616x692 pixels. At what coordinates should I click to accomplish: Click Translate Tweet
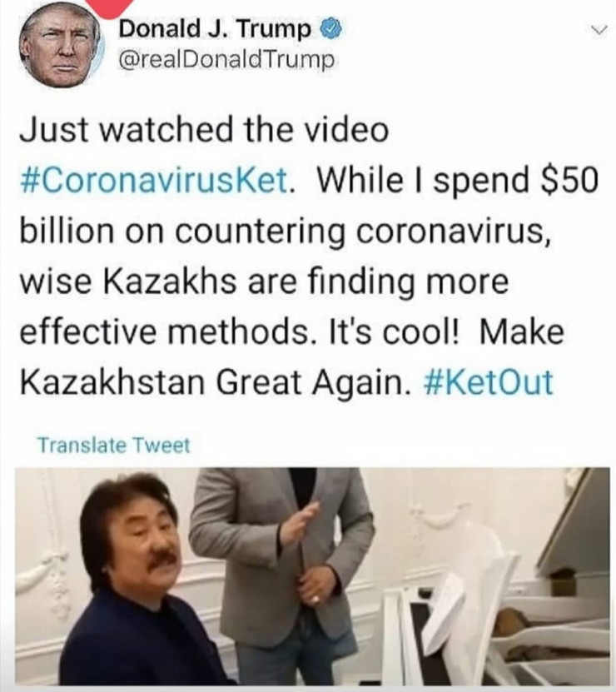pyautogui.click(x=114, y=446)
